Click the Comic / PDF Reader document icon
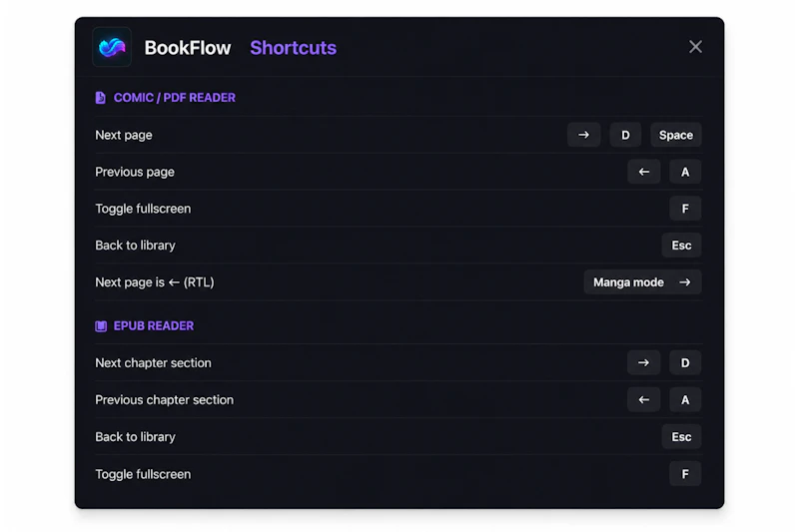799x532 pixels. (x=101, y=98)
